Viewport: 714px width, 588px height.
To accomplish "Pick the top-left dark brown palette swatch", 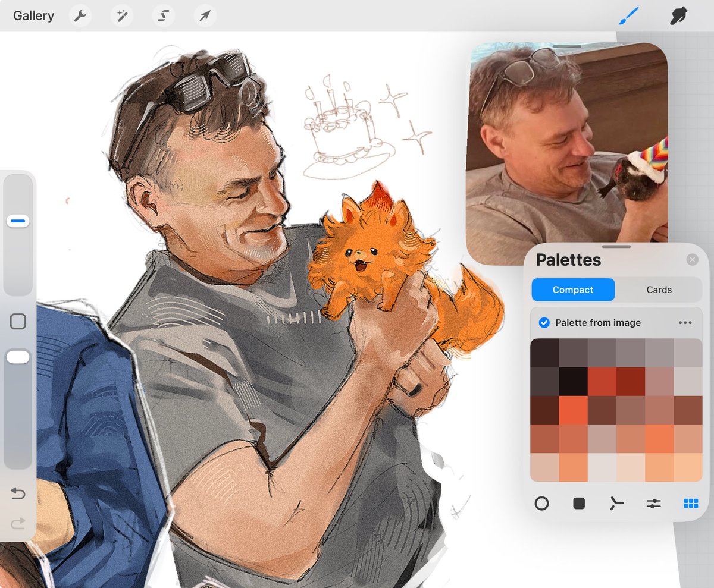I will tap(544, 353).
